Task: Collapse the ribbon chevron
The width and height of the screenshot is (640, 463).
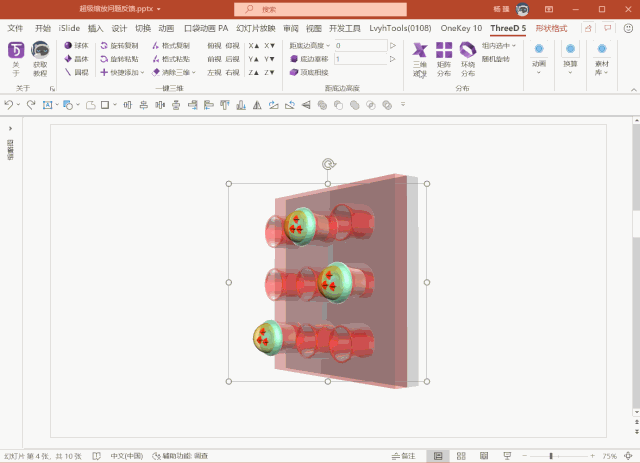Action: pos(633,89)
